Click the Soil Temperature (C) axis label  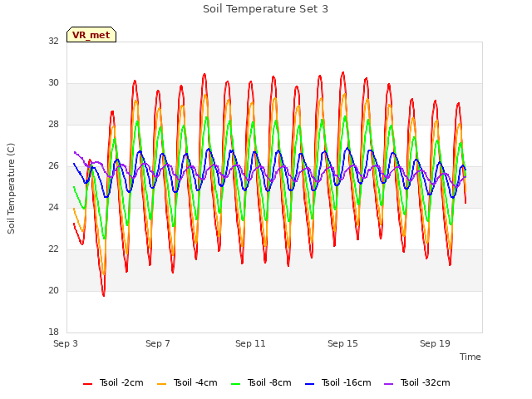click(11, 189)
